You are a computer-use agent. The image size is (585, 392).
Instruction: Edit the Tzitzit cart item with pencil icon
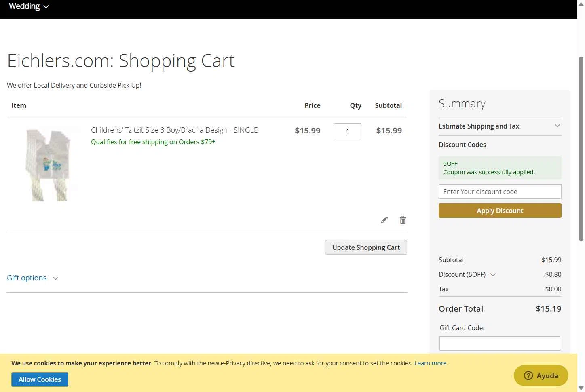point(384,220)
